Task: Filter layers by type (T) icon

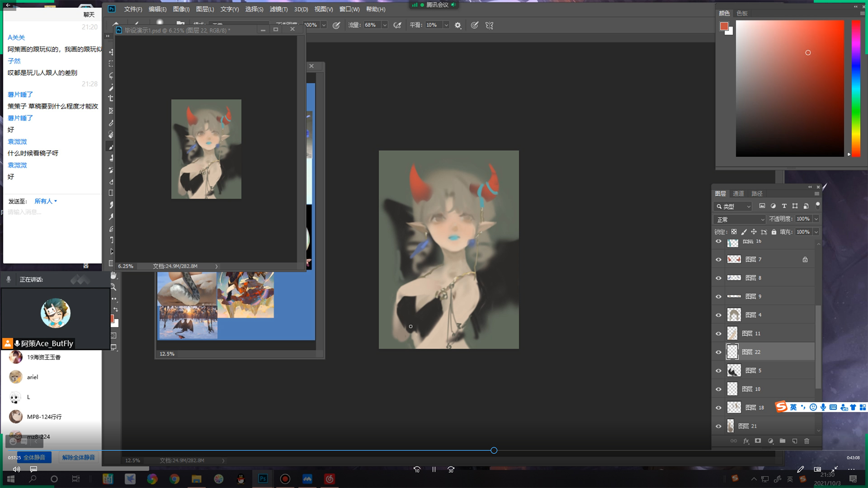Action: 784,206
